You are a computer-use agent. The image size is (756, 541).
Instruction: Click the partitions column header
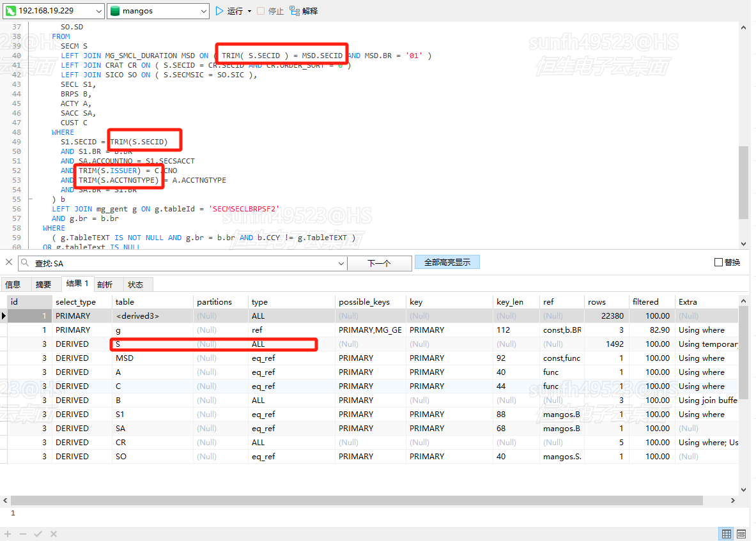click(x=220, y=302)
